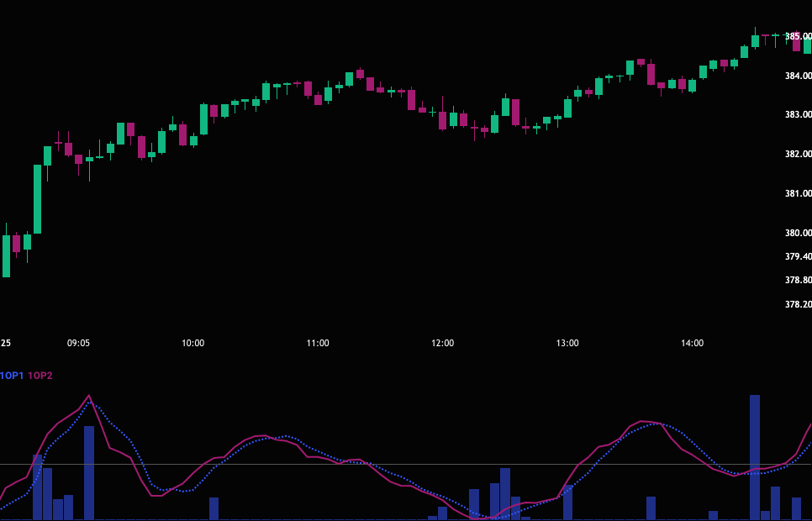Select the 1OP2 indicator label
Image resolution: width=812 pixels, height=521 pixels.
[x=40, y=376]
